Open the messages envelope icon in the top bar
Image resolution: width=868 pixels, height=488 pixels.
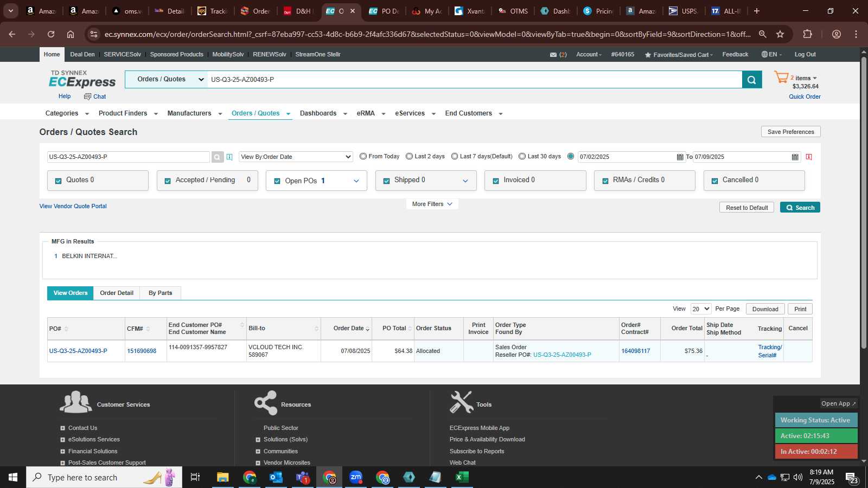pos(553,55)
